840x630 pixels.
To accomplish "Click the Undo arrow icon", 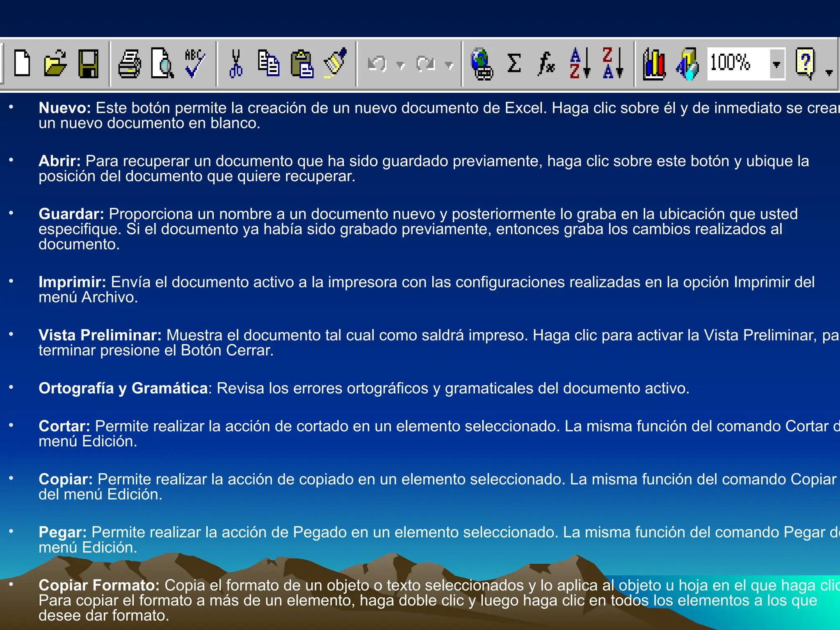I will click(x=377, y=64).
